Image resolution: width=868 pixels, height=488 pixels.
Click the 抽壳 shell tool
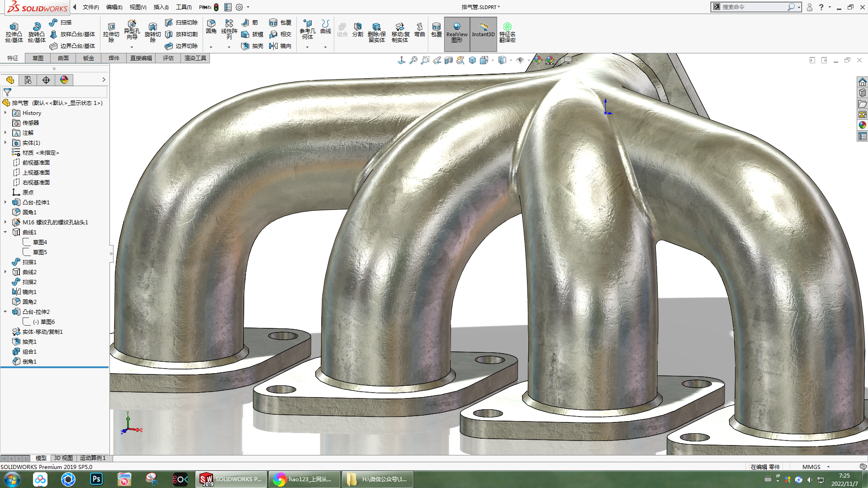pyautogui.click(x=252, y=46)
